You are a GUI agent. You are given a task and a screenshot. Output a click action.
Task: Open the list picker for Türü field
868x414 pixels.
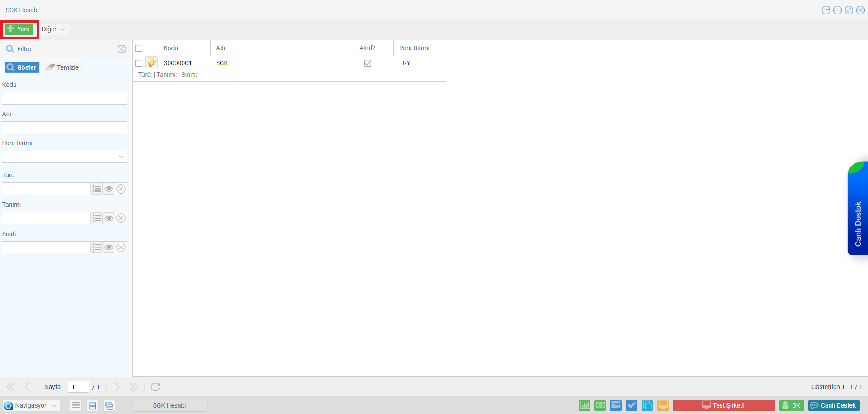point(97,189)
